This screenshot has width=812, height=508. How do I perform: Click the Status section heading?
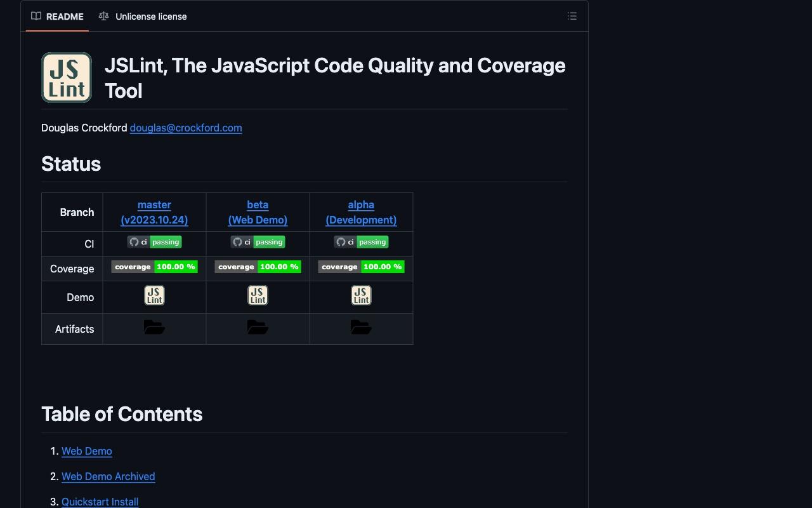pyautogui.click(x=71, y=164)
